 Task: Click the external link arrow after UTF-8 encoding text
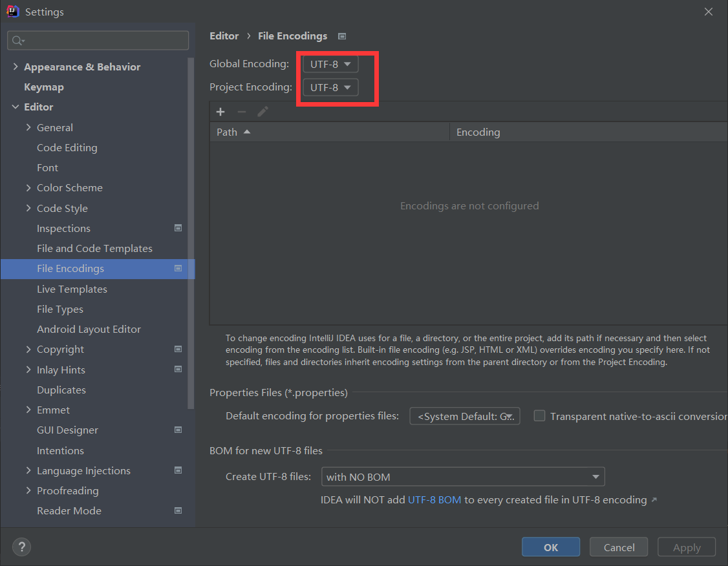(654, 499)
